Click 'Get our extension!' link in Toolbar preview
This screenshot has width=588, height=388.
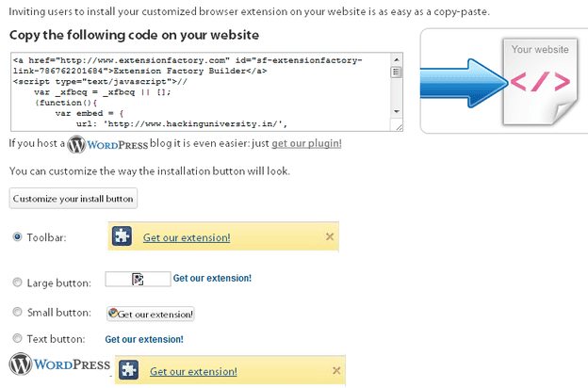[187, 237]
